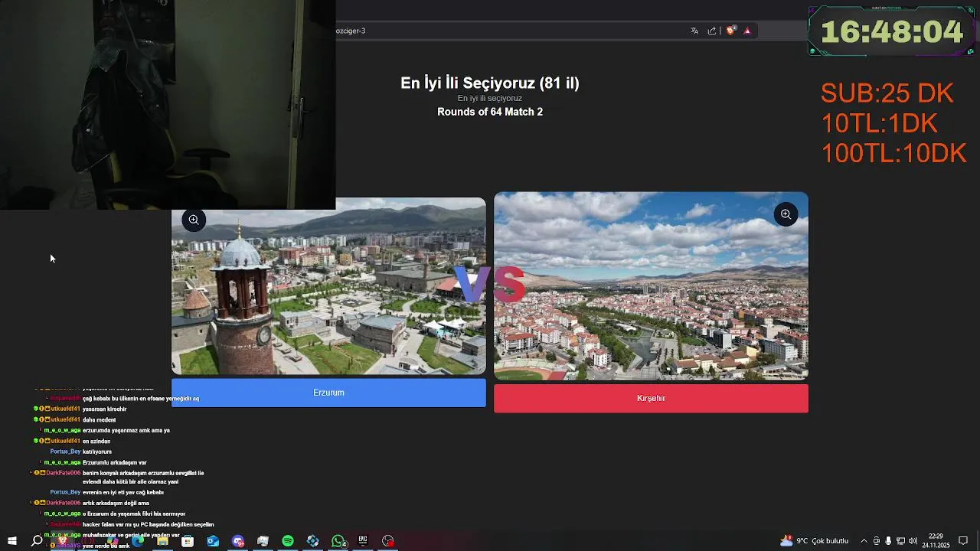Open Microsoft Edge from the taskbar

(138, 541)
